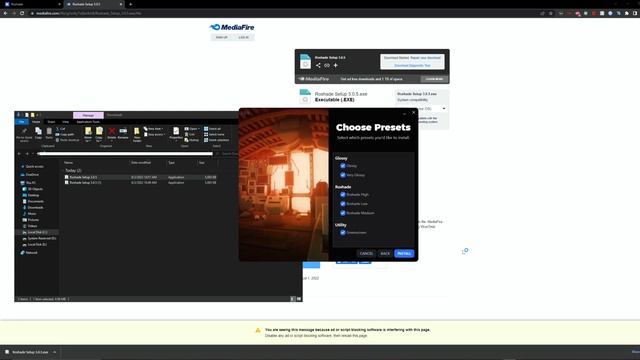Toggle the Roshade Medium preset checkbox
Image resolution: width=640 pixels, height=360 pixels.
[x=343, y=213]
